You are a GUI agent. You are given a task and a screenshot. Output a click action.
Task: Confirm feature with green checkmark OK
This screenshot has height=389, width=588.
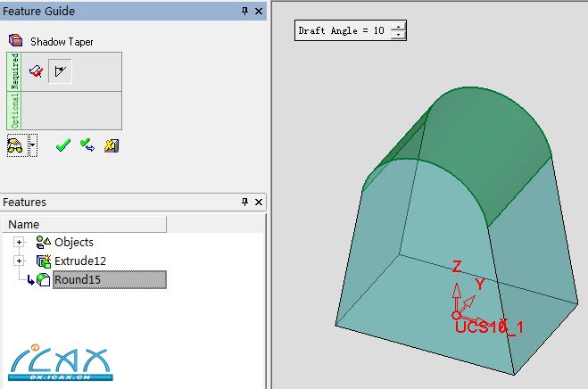(62, 145)
